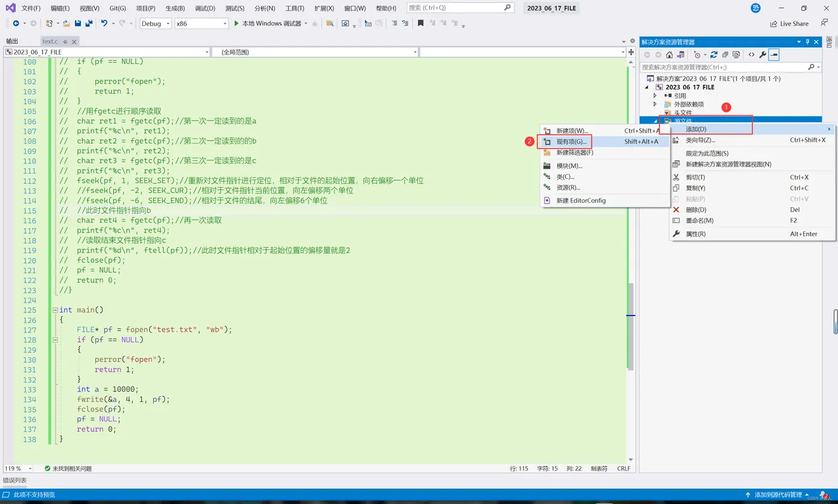Switch views icon in Solution Explorer toolbar
This screenshot has width=838, height=504.
[681, 54]
